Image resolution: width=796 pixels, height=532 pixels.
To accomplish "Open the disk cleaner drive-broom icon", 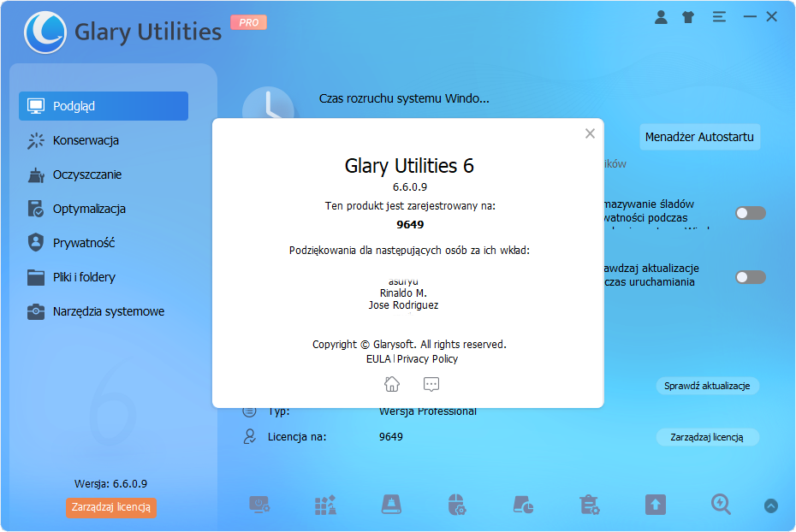I will [391, 505].
